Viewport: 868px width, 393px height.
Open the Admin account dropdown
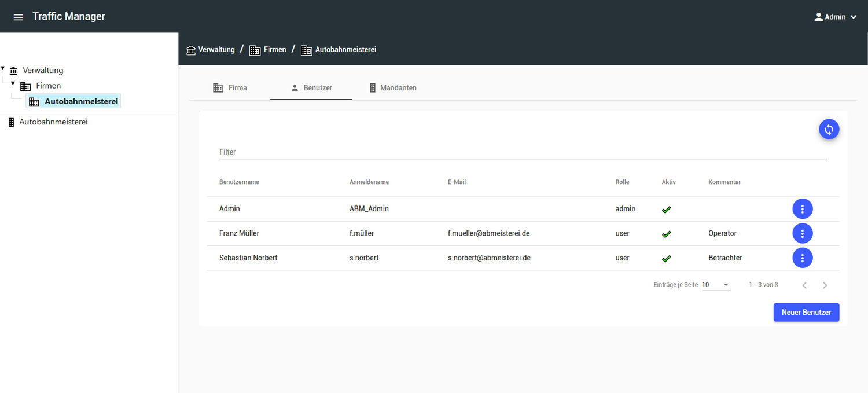coord(835,17)
